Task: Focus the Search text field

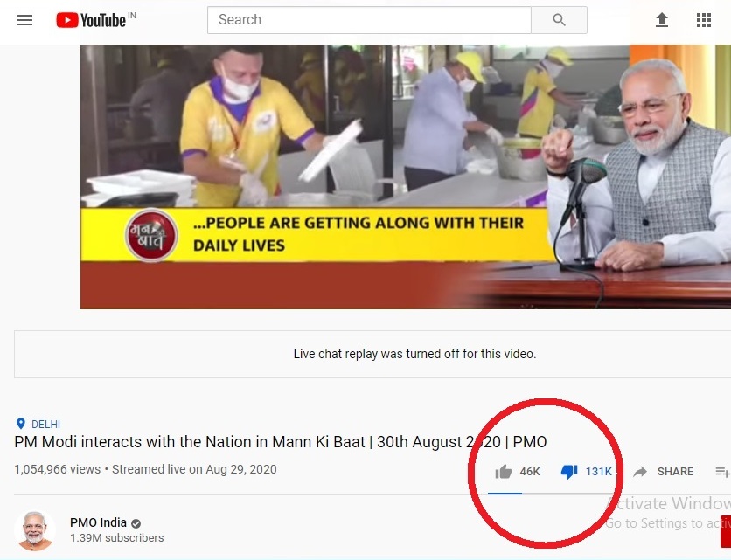Action: 369,20
